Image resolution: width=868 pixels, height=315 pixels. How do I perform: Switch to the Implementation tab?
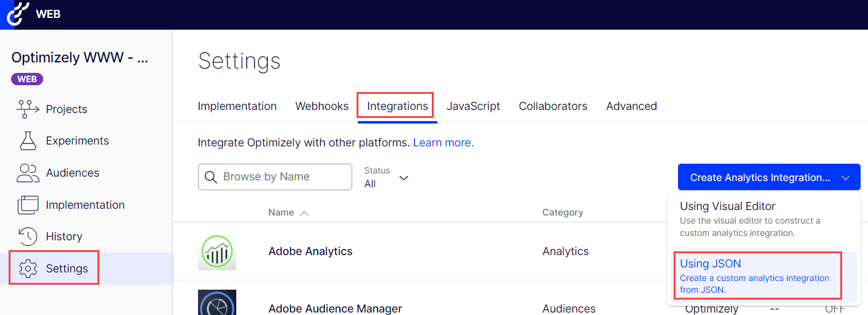(x=237, y=106)
